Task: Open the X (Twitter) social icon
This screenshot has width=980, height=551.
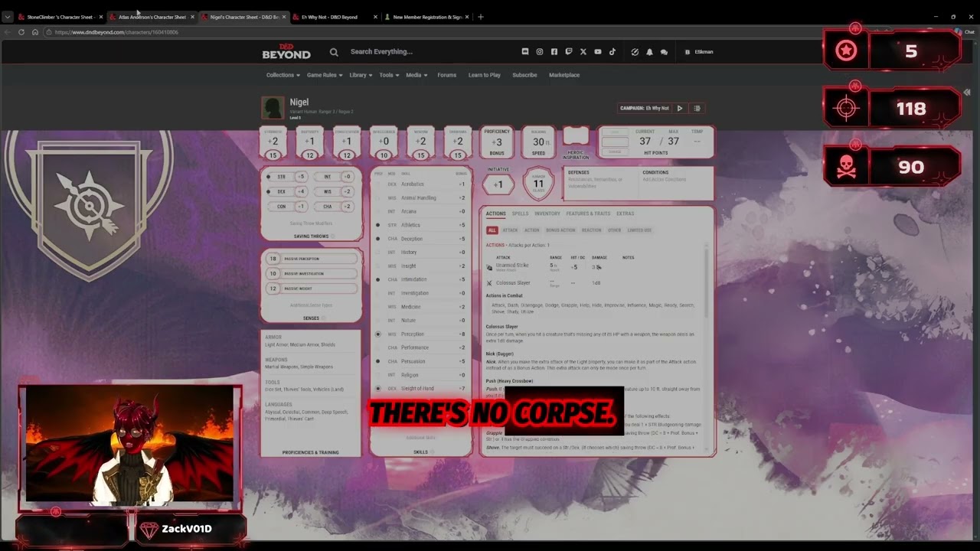Action: click(583, 52)
